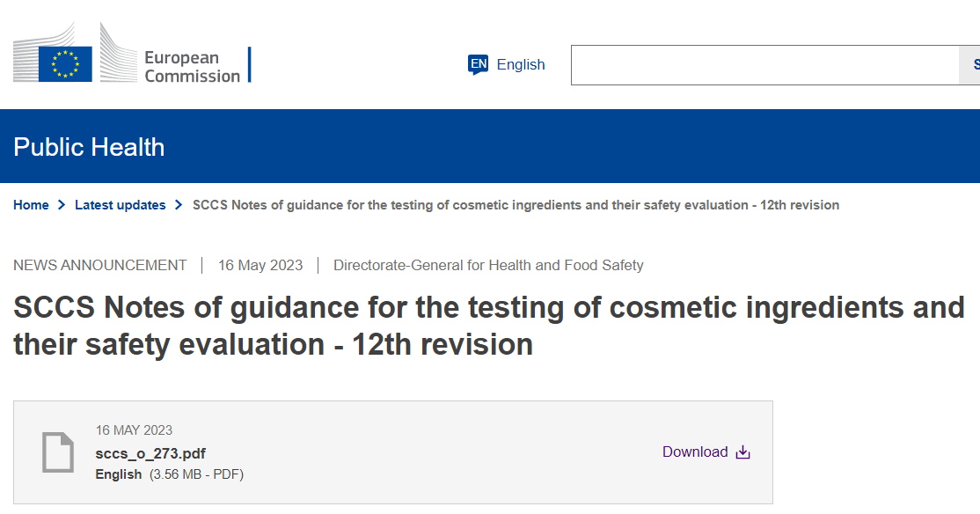Click the European Commission wordmark text
Screen dimensions: 980x514
coord(192,67)
